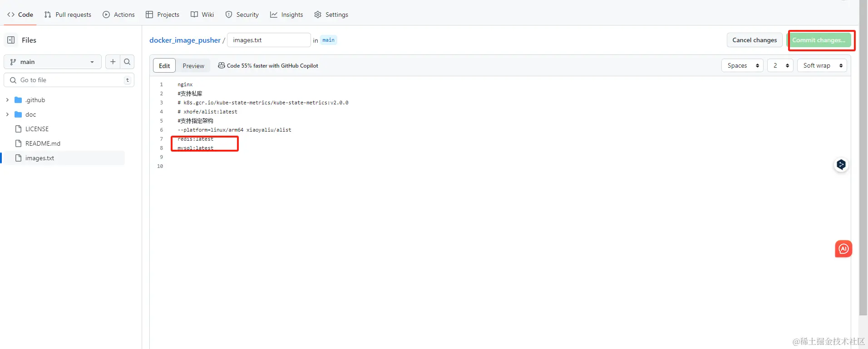Open the Spaces indent mode dropdown
The height and width of the screenshot is (349, 868).
[x=742, y=65]
